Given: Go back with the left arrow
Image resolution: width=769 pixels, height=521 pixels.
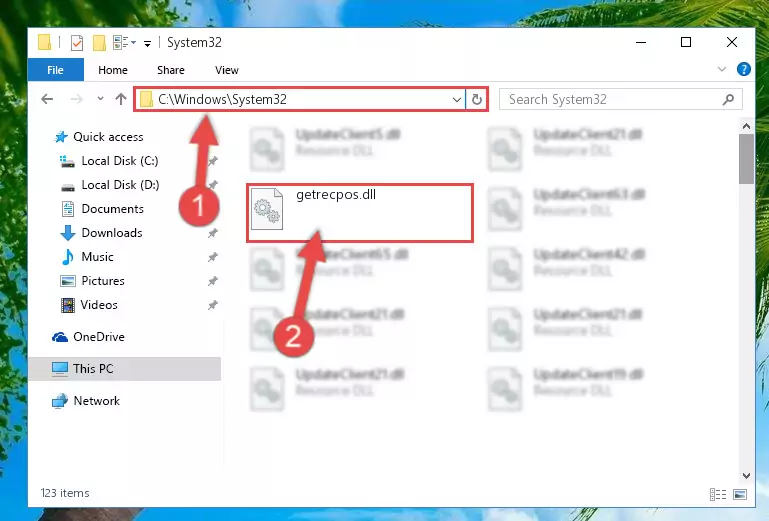Looking at the screenshot, I should (x=47, y=99).
